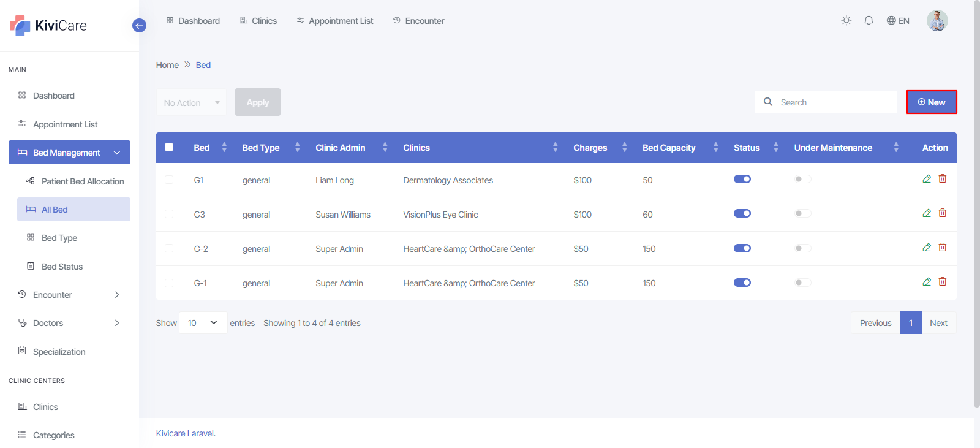Click the KiviCare logo
The height and width of the screenshot is (448, 980).
click(49, 26)
